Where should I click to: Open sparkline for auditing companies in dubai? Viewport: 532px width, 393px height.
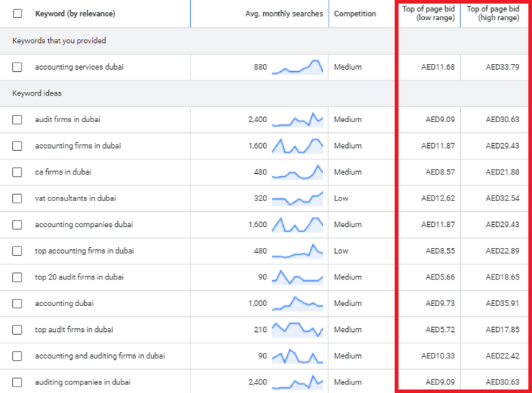297,382
